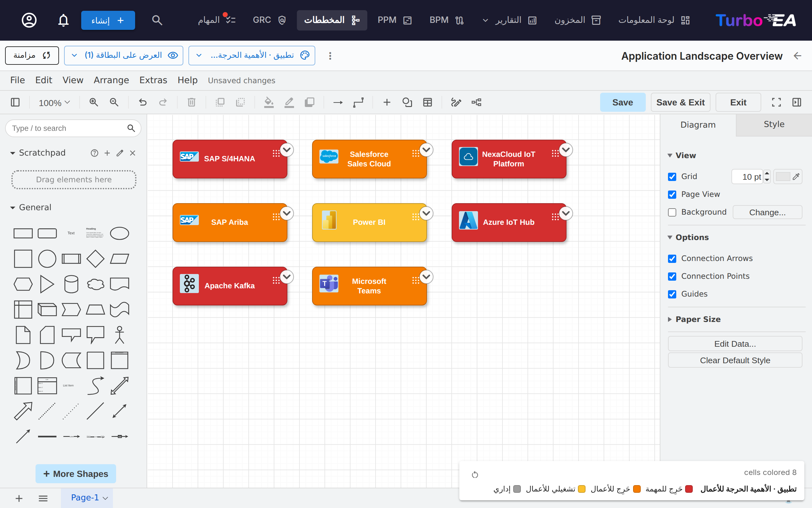Switch to the Style tab

774,125
